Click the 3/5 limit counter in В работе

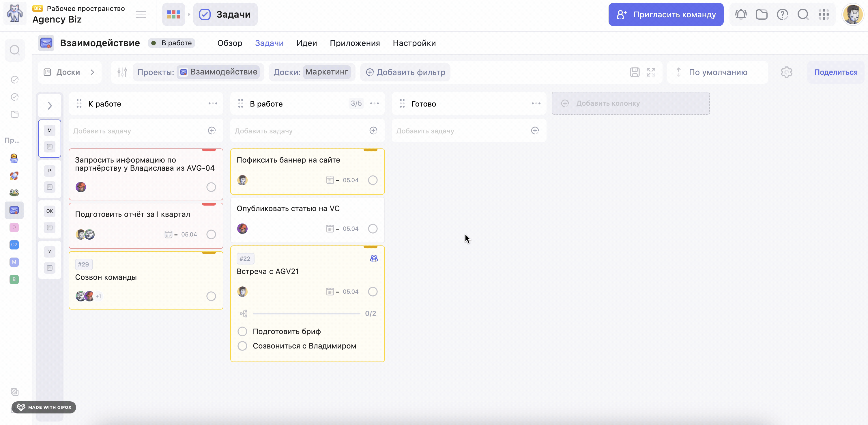pyautogui.click(x=356, y=103)
